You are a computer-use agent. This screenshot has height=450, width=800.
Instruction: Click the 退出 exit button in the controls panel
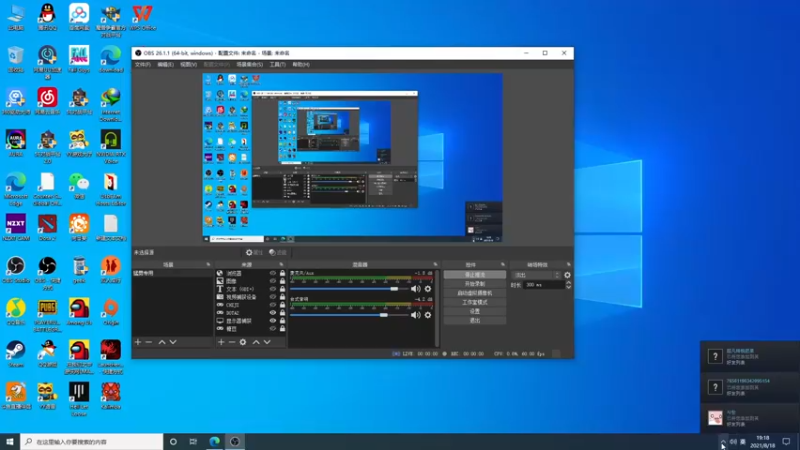point(474,320)
